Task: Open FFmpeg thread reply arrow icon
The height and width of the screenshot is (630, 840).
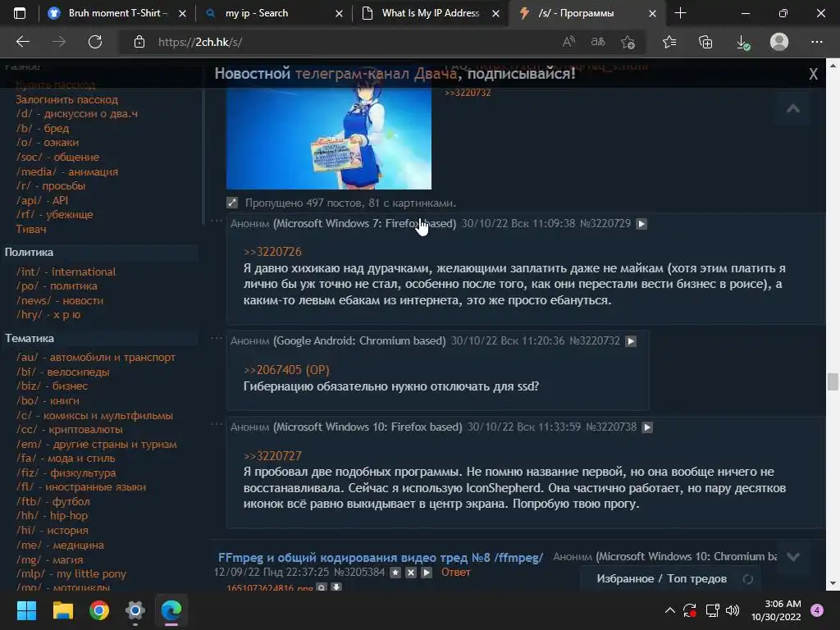Action: pyautogui.click(x=427, y=573)
